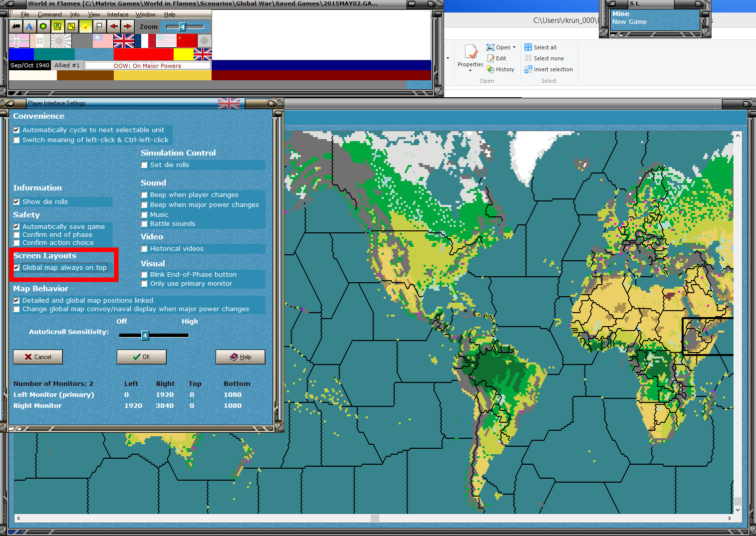Select the French tricolor flag
756x536 pixels.
point(145,41)
